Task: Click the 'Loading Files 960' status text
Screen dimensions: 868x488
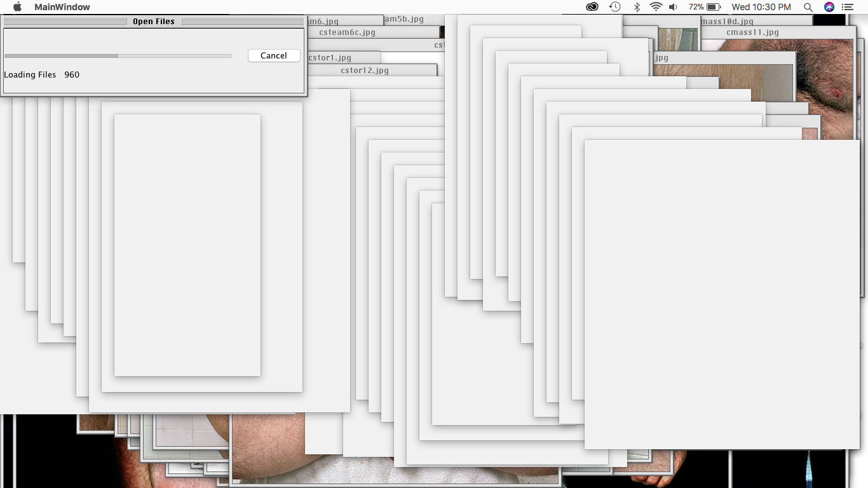Action: tap(42, 74)
